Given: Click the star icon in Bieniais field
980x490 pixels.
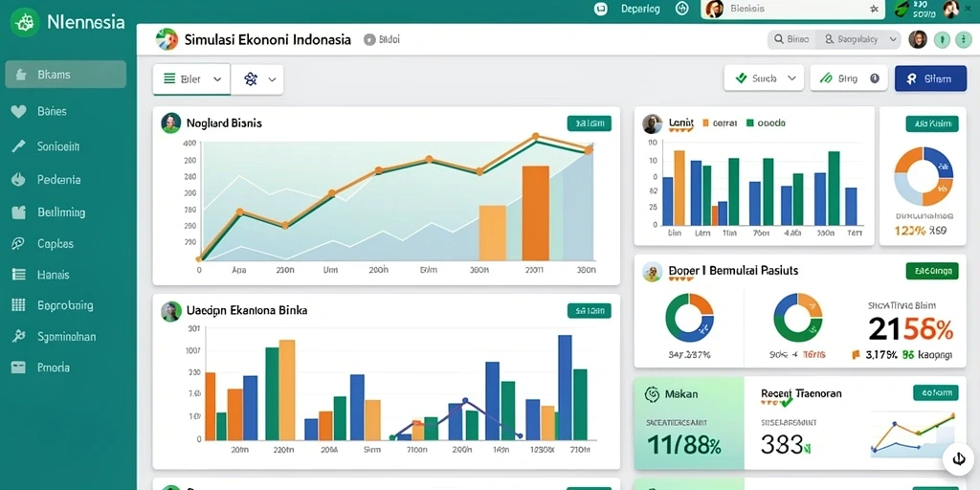Looking at the screenshot, I should pos(874,10).
